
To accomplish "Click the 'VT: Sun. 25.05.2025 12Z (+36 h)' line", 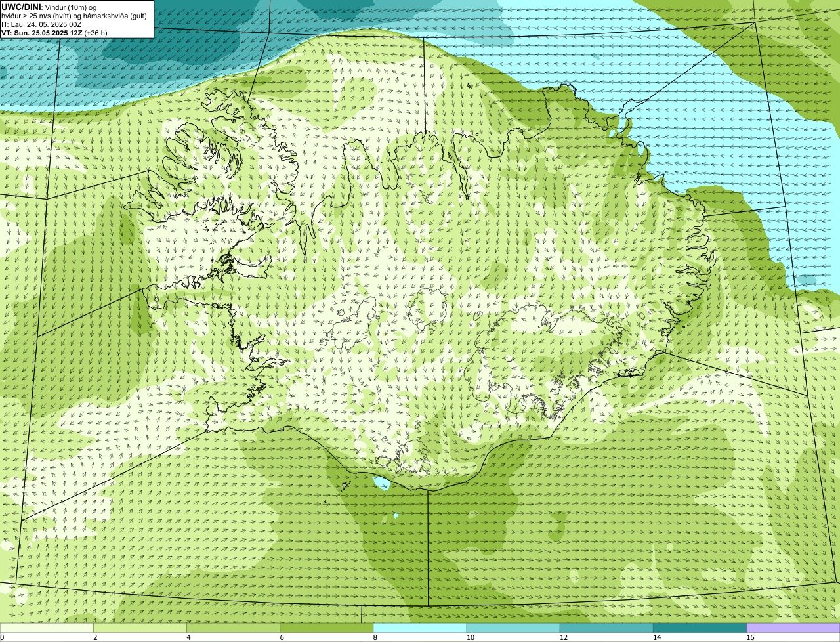I will point(54,33).
